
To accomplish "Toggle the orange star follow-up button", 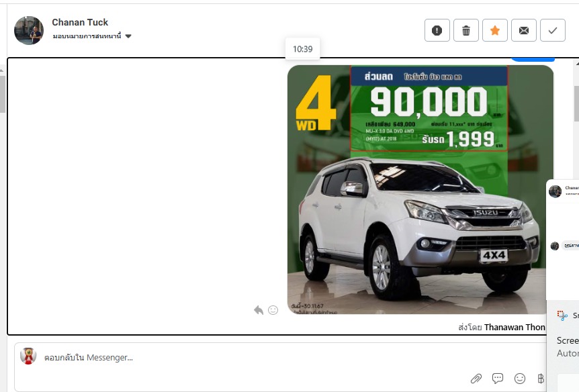I will (x=495, y=30).
